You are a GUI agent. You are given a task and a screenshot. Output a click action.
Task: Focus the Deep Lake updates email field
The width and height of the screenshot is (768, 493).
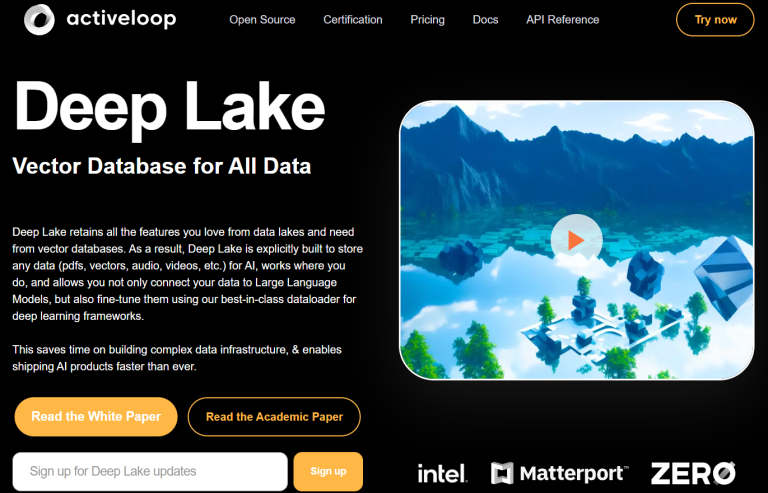[149, 471]
